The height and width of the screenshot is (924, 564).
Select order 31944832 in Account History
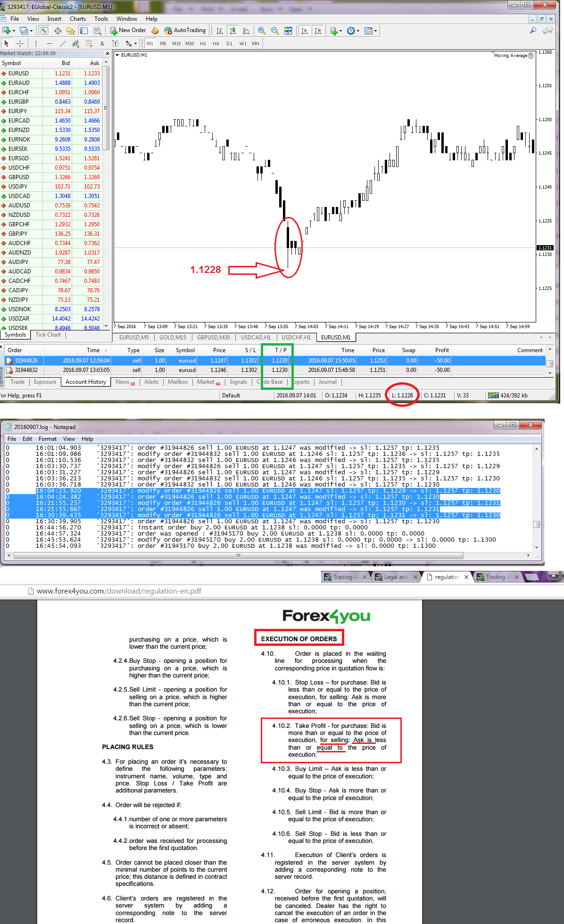pyautogui.click(x=274, y=370)
